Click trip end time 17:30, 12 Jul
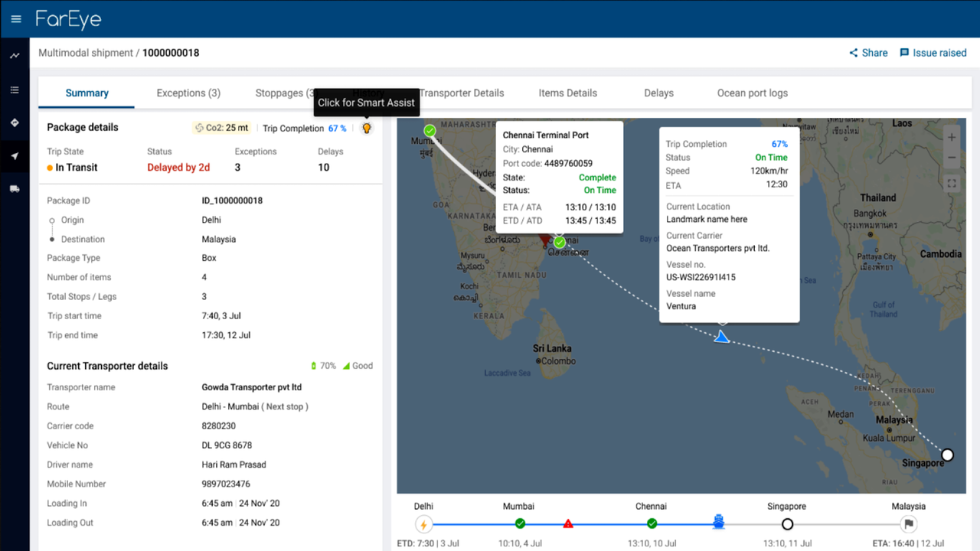 point(226,335)
